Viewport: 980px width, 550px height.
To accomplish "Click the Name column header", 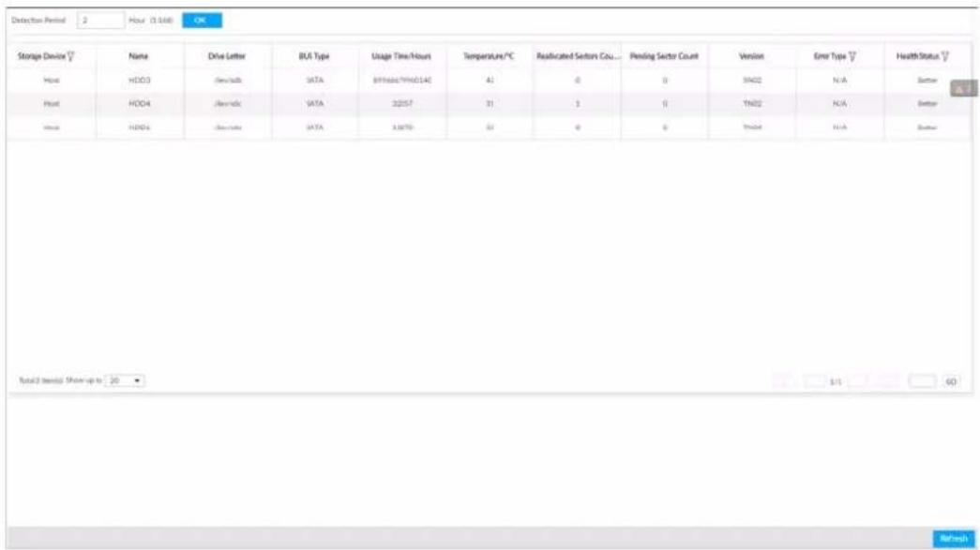I will tap(138, 56).
